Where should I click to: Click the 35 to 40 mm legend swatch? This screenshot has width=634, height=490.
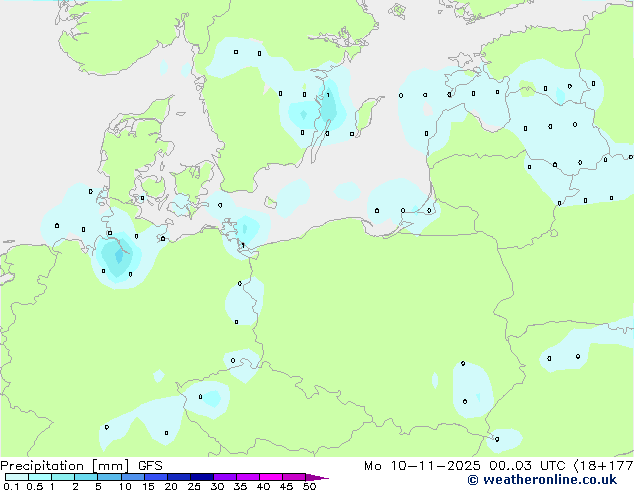pyautogui.click(x=247, y=477)
